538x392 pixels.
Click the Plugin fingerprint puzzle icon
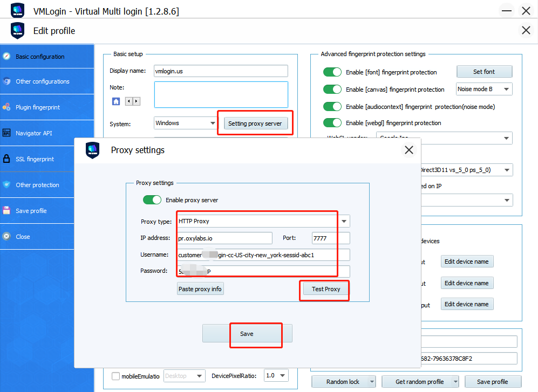(x=6, y=107)
